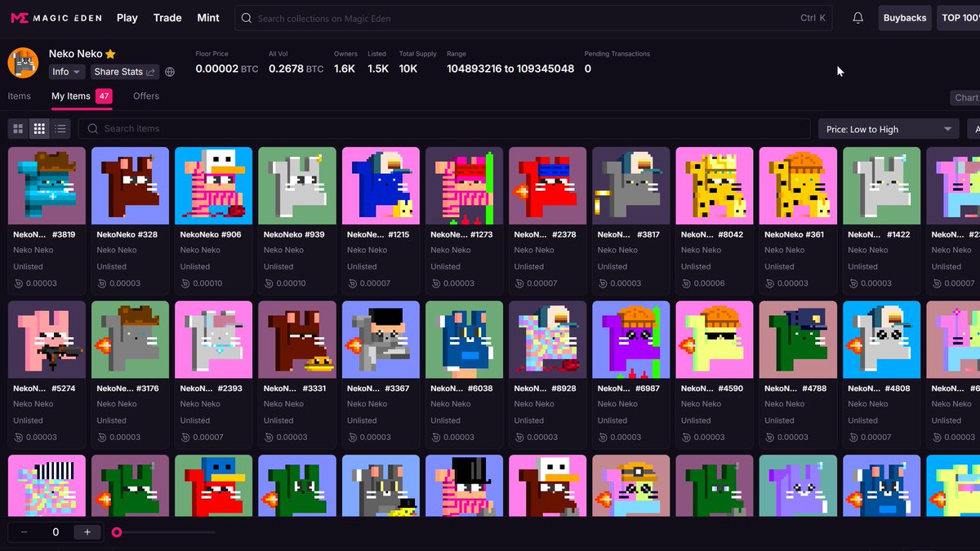Select NekoNeko #3819 thumbnail
The width and height of the screenshot is (980, 551).
click(x=47, y=185)
